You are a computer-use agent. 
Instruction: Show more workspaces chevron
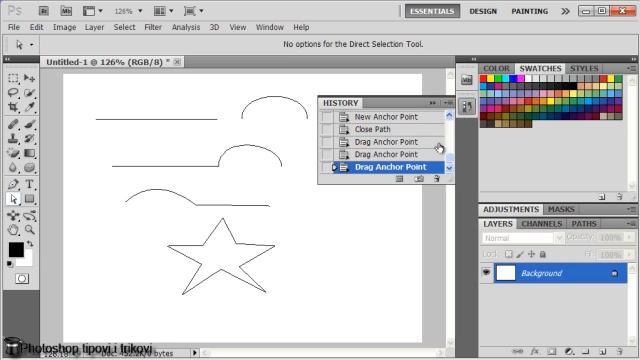[565, 11]
